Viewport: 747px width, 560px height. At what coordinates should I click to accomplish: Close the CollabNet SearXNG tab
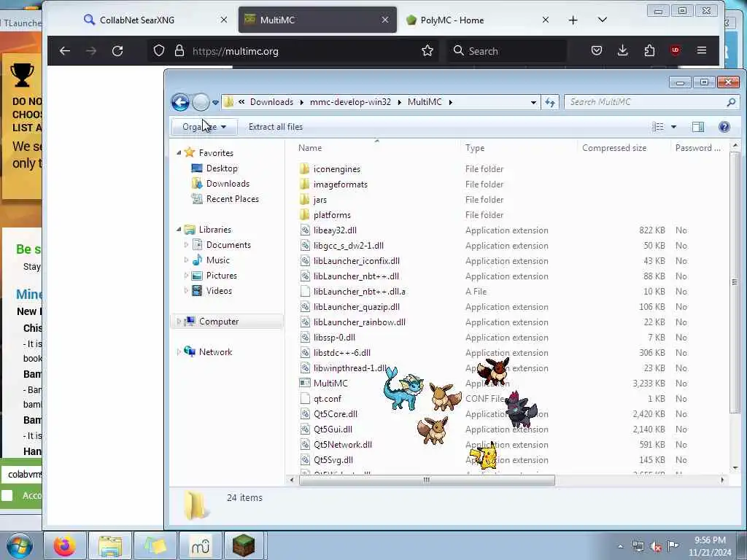click(x=224, y=20)
